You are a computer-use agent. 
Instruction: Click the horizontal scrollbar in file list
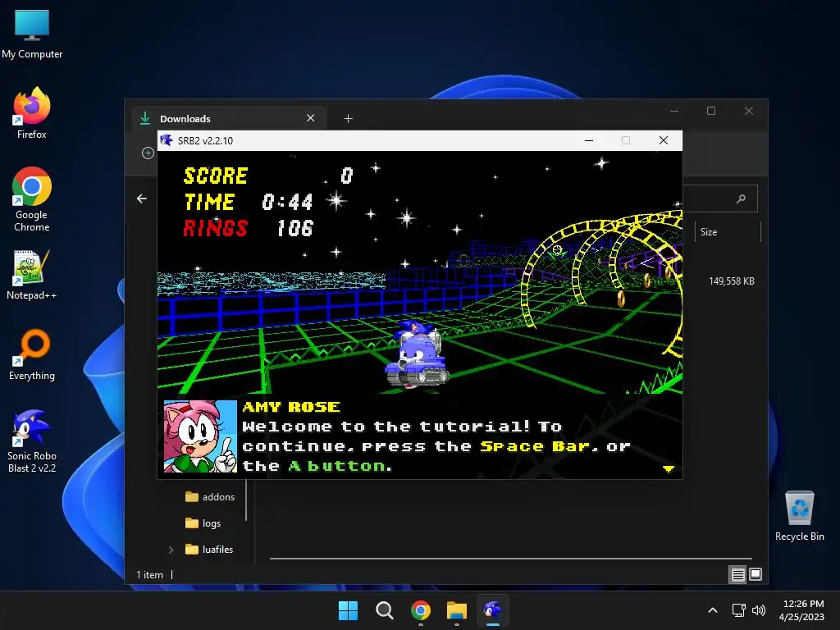click(510, 558)
